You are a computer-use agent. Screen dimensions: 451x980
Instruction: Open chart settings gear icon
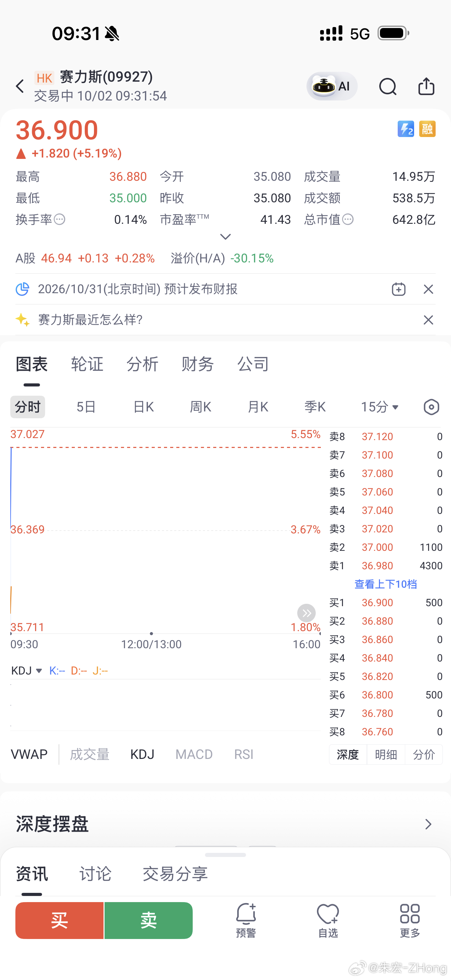click(431, 407)
